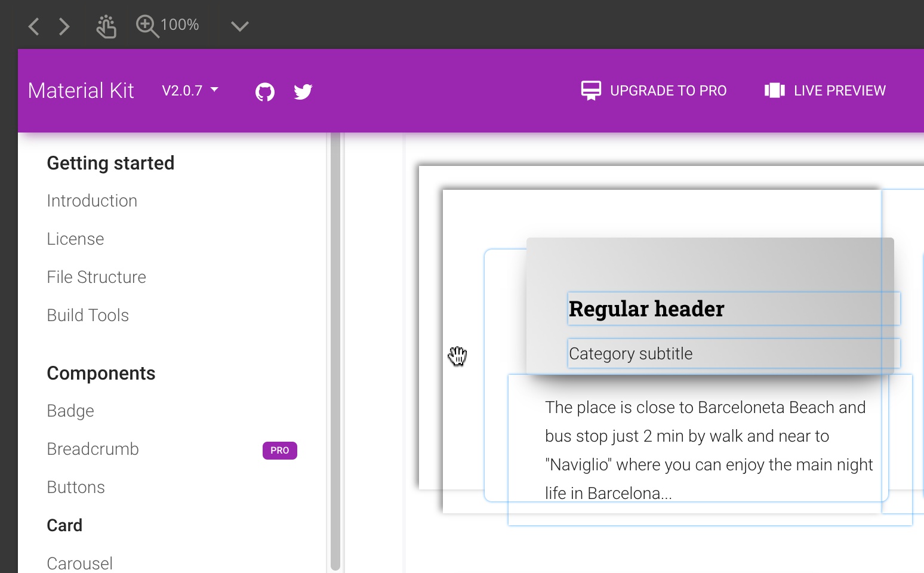Click the Getting started section heading
The image size is (924, 573).
click(x=110, y=163)
